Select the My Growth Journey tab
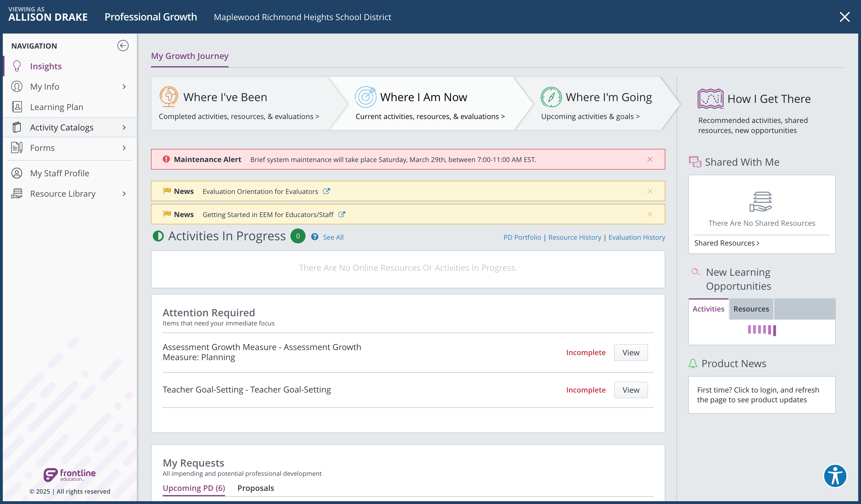The image size is (861, 504). pos(190,56)
